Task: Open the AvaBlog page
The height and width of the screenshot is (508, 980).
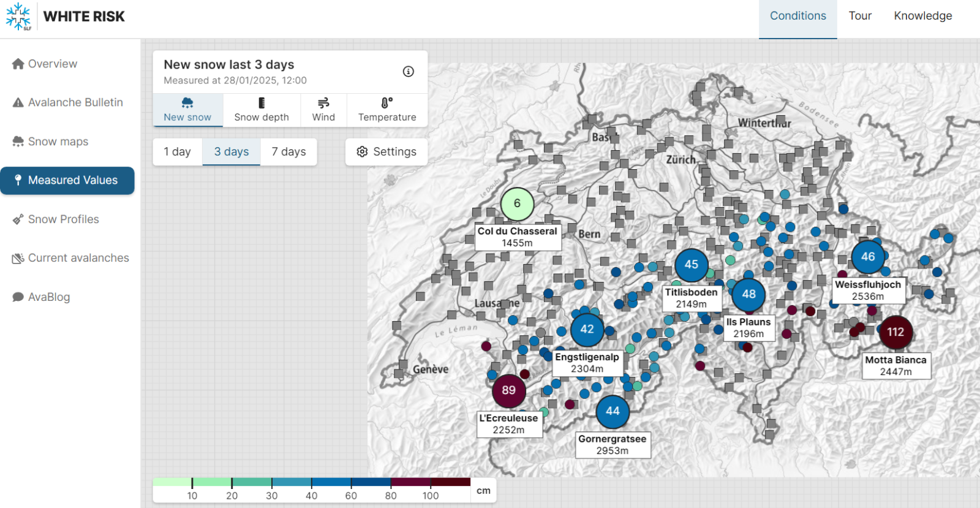Action: [67, 297]
